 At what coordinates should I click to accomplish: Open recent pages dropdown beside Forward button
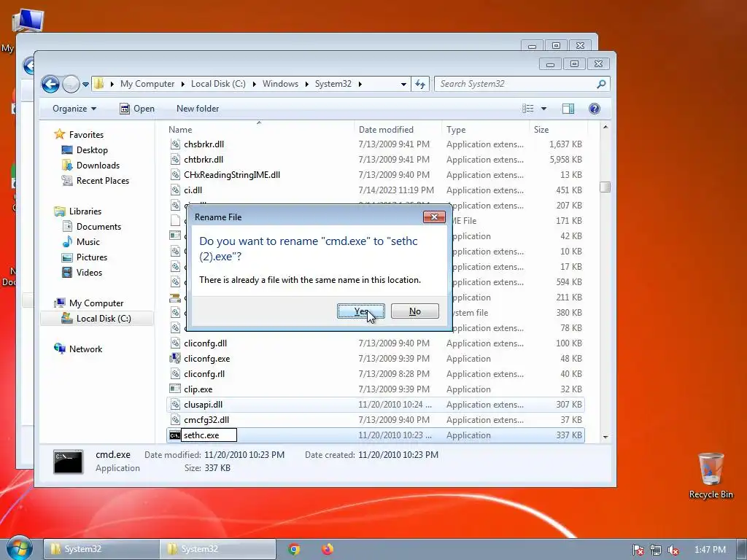(86, 85)
